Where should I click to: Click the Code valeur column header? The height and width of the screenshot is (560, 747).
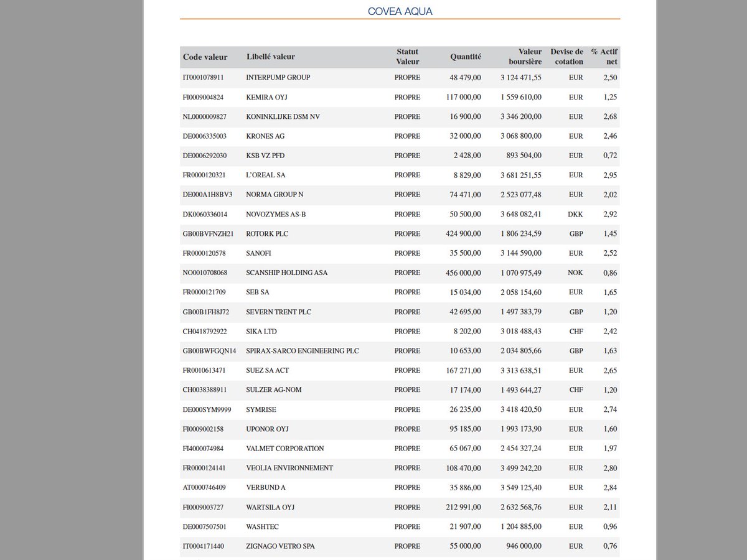coord(205,57)
